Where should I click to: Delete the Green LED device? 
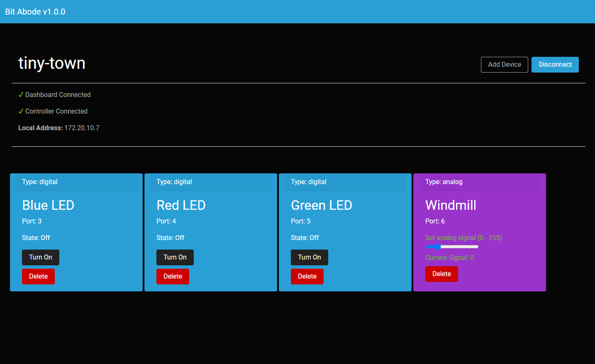point(307,276)
